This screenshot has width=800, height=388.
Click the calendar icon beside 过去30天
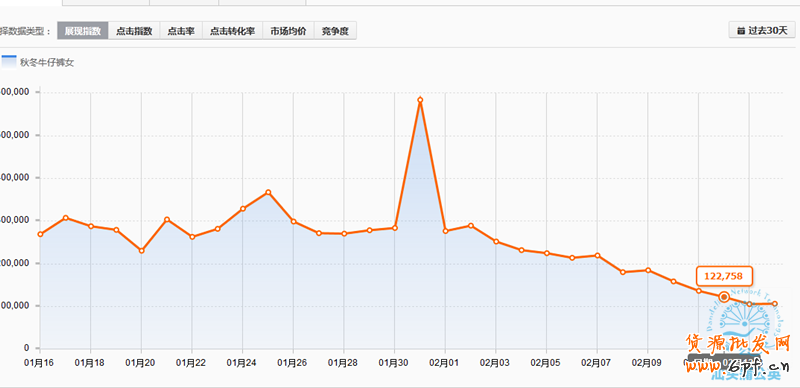(741, 31)
